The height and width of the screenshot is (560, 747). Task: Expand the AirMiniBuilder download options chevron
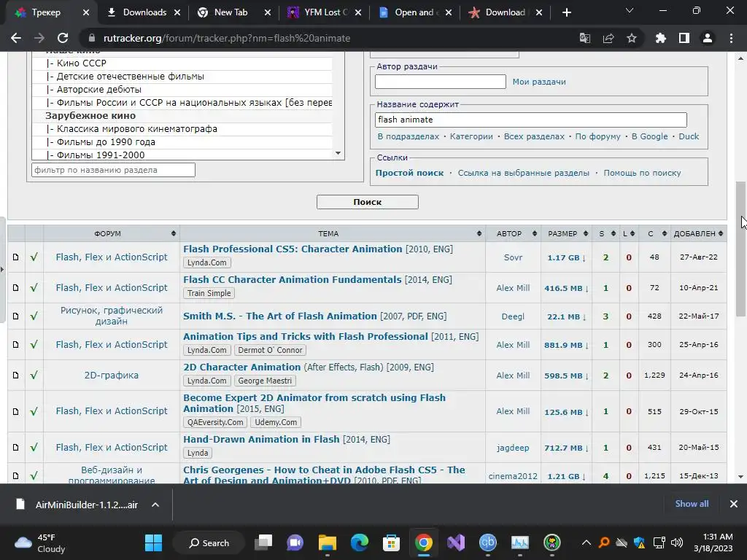pyautogui.click(x=155, y=505)
